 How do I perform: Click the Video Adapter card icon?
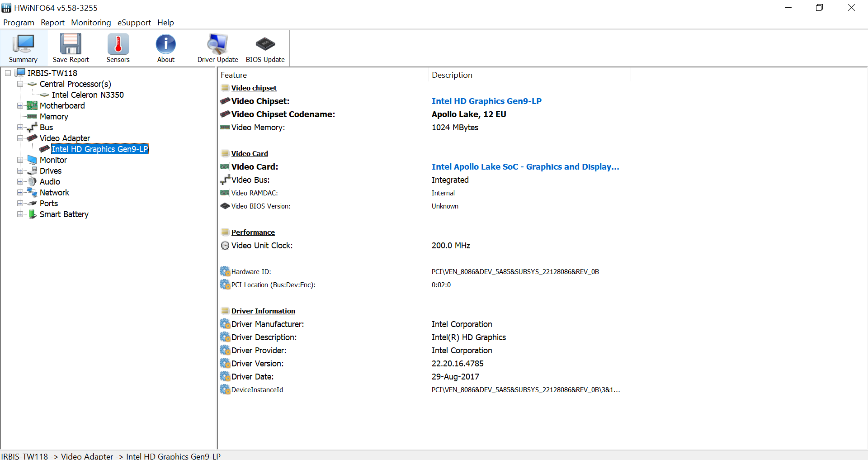32,138
